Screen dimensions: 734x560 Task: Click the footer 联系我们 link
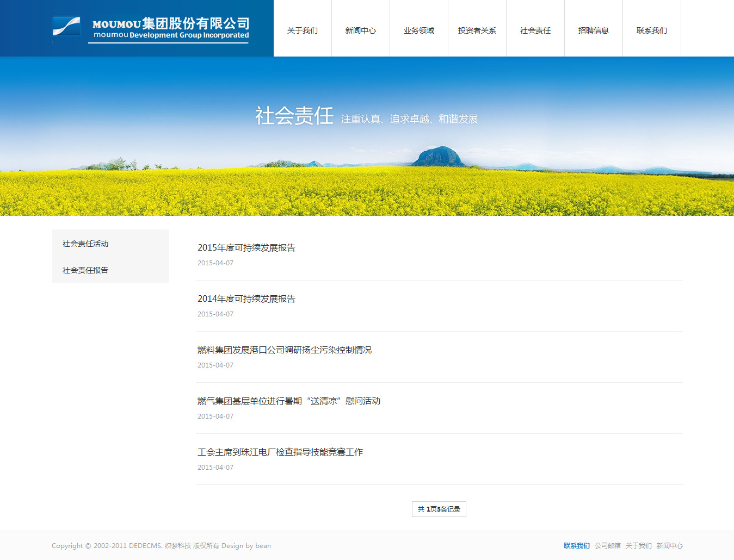576,546
